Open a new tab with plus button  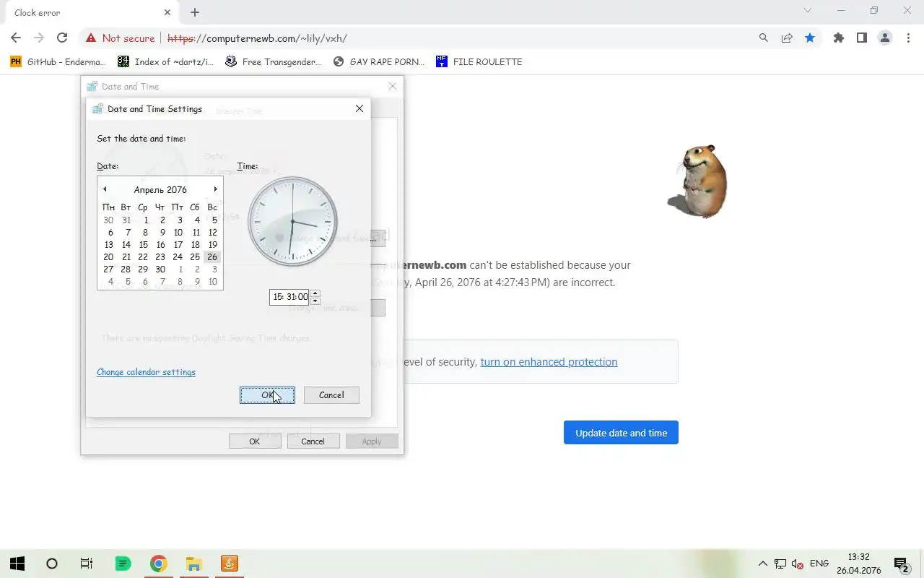pyautogui.click(x=195, y=12)
